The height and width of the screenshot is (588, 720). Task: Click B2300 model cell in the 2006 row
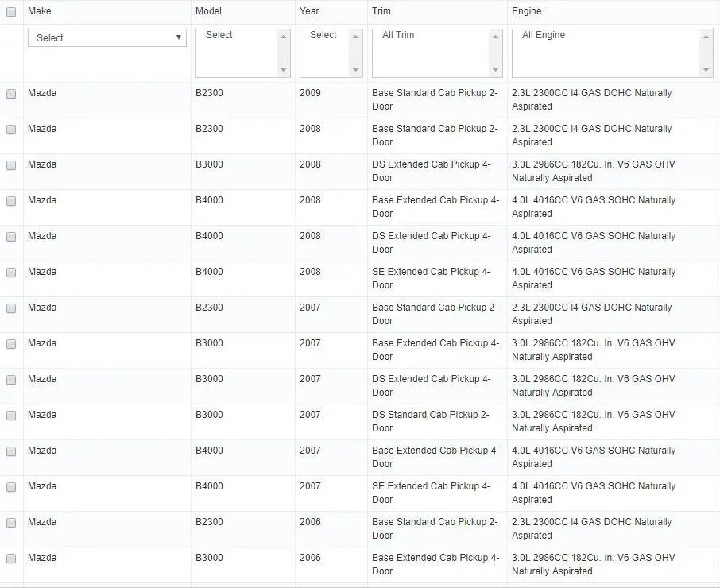pos(209,522)
